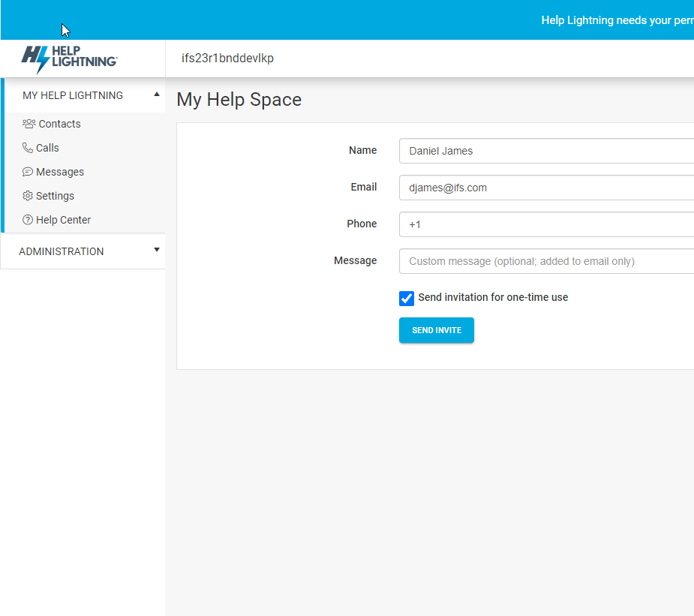Screen dimensions: 694x616
Task: Focus the Name field containing Daniel James
Action: coord(546,151)
